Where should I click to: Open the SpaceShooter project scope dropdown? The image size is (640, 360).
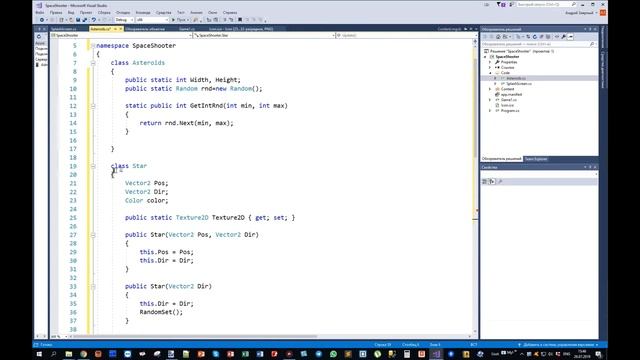pyautogui.click(x=121, y=36)
